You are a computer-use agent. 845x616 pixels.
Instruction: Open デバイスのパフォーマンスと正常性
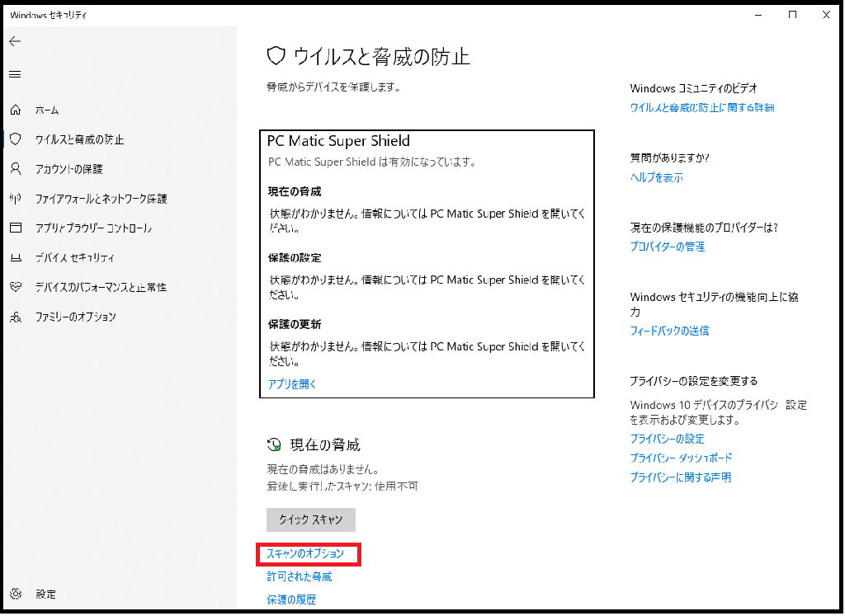(x=95, y=287)
